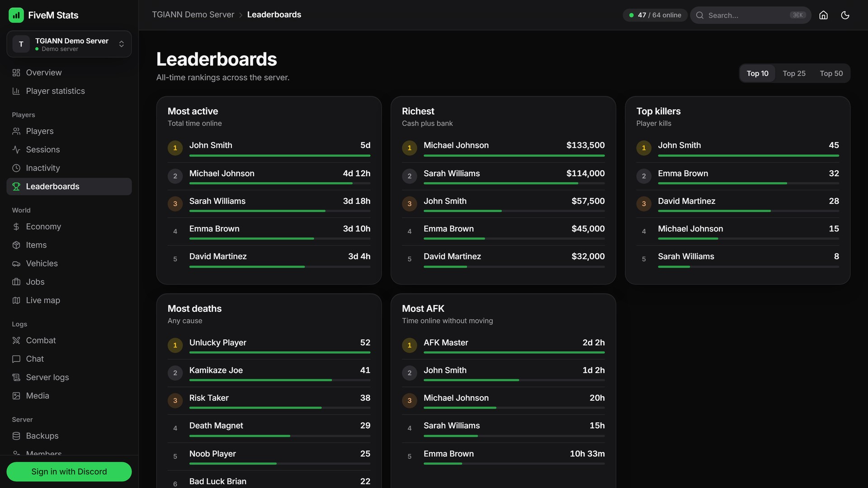Switch to the Top 25 tab
Viewport: 868px width, 488px height.
(x=794, y=73)
